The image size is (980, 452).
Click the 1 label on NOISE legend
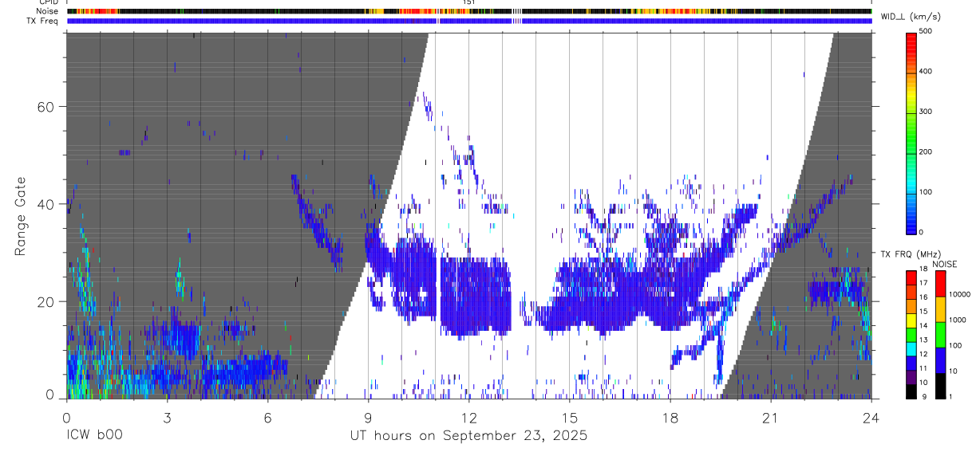950,396
